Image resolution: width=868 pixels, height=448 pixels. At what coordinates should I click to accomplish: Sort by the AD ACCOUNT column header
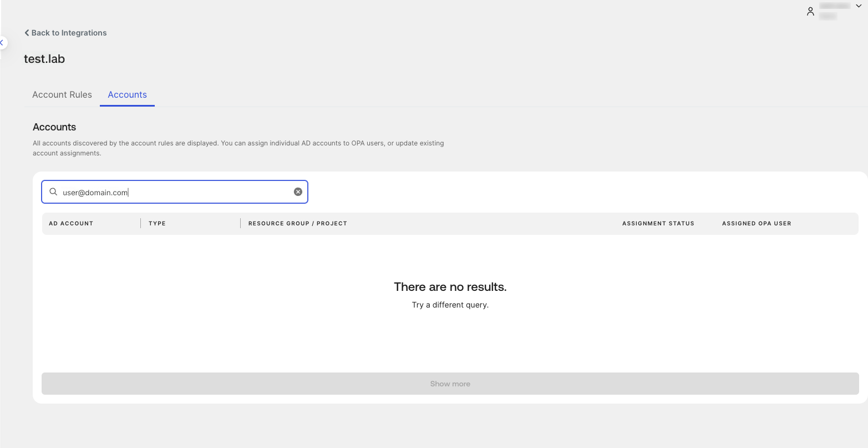tap(71, 223)
